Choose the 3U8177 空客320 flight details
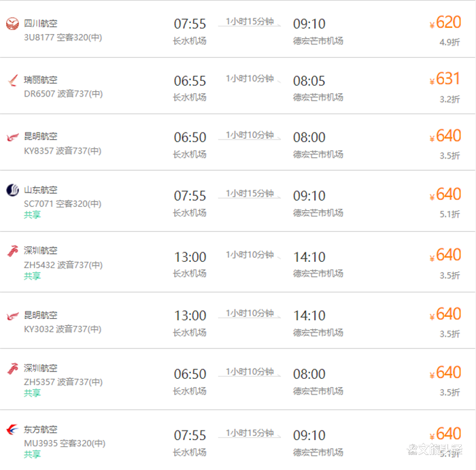Screen dimensions: 476x470 (63, 37)
